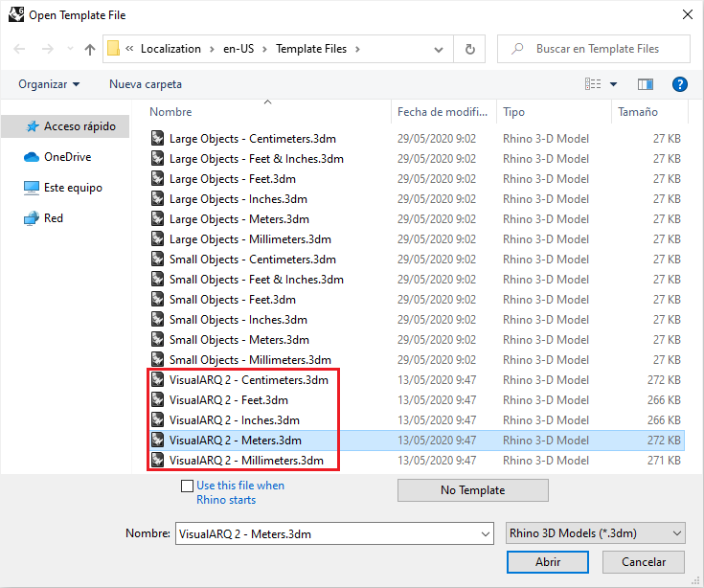This screenshot has height=588, width=704.
Task: Click en-US in the breadcrumb path
Action: (x=238, y=49)
